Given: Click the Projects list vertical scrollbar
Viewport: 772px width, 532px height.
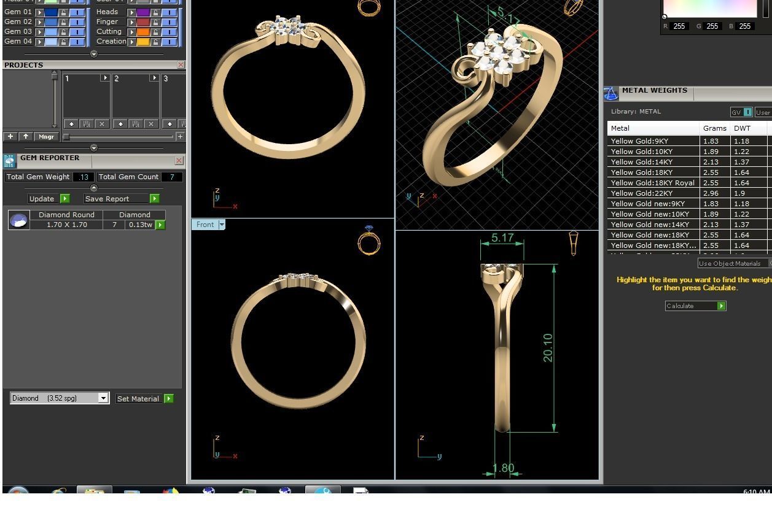Looking at the screenshot, I should (x=55, y=99).
